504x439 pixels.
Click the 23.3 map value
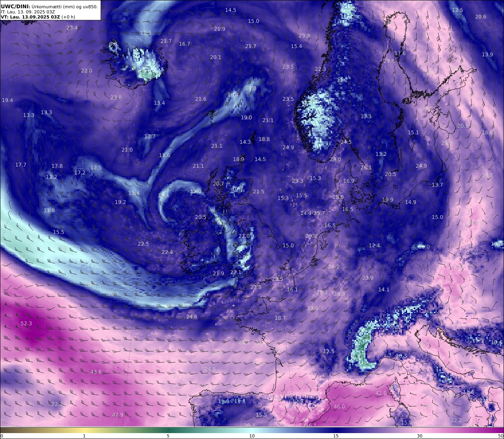(298, 181)
